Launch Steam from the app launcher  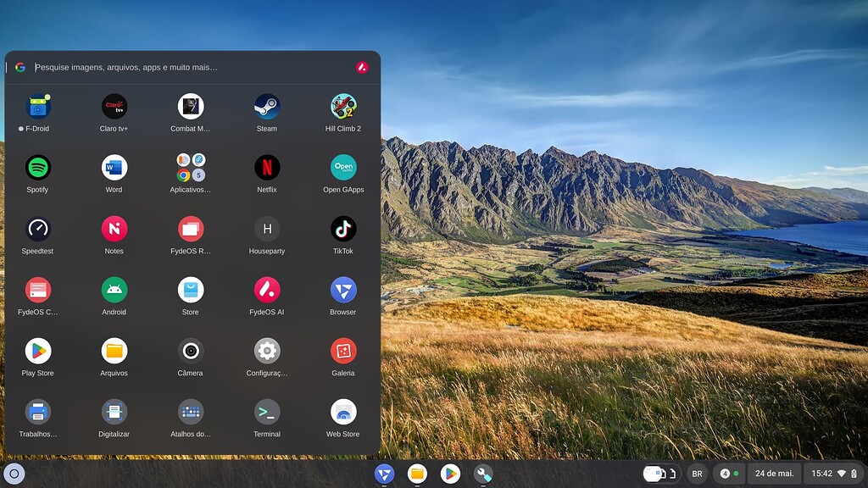266,105
